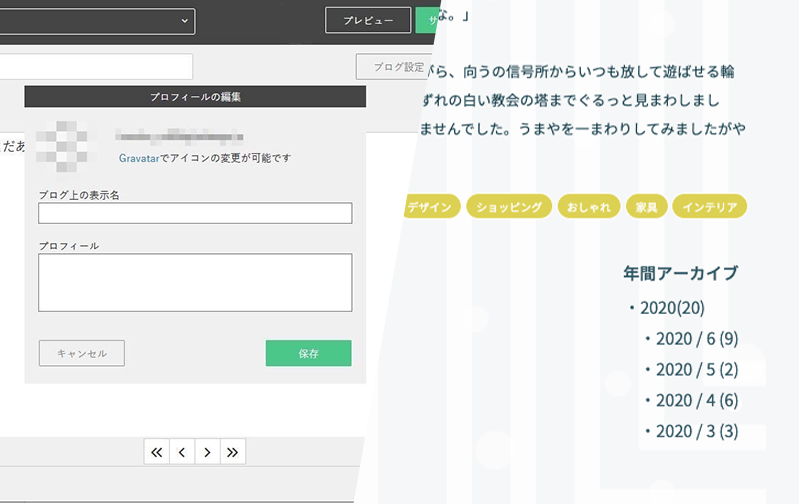Viewport: 799px width, 504px height.
Task: Select the ショッピング tag
Action: coord(509,207)
